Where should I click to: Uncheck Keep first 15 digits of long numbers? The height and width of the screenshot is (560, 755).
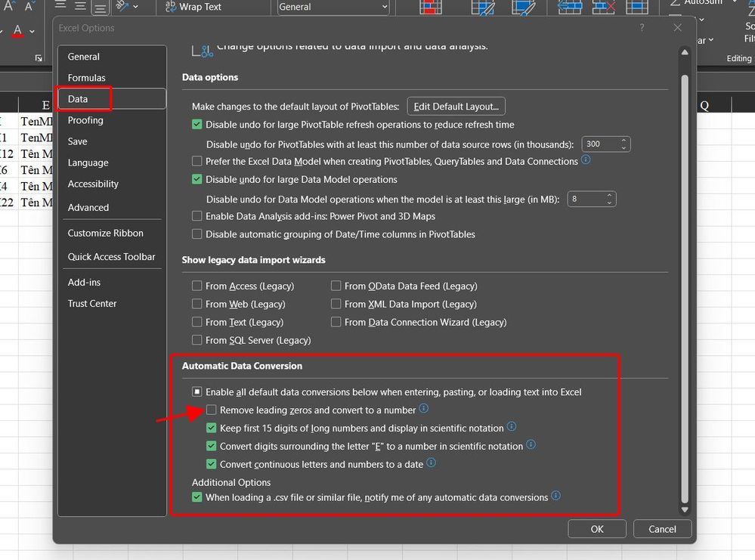pos(212,428)
